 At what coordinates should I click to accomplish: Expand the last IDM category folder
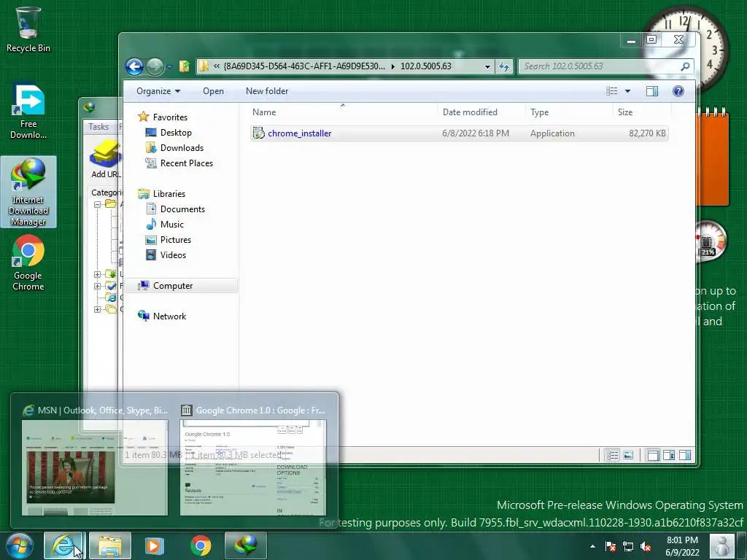(x=97, y=309)
